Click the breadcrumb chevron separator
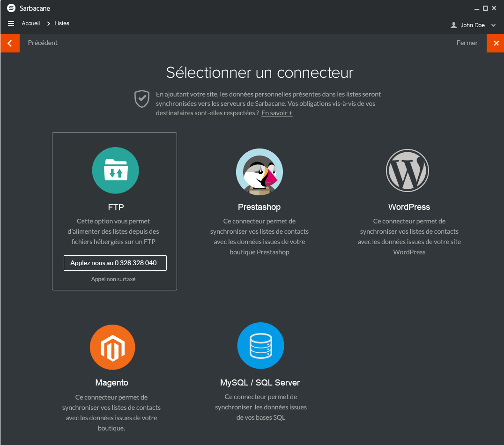Screen dimensions: 504x445 pyautogui.click(x=49, y=23)
